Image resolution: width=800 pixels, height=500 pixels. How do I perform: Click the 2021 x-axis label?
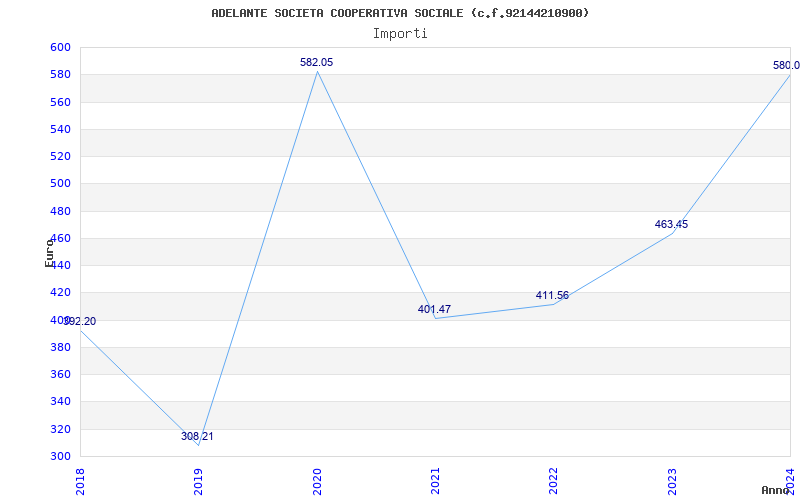pyautogui.click(x=435, y=482)
